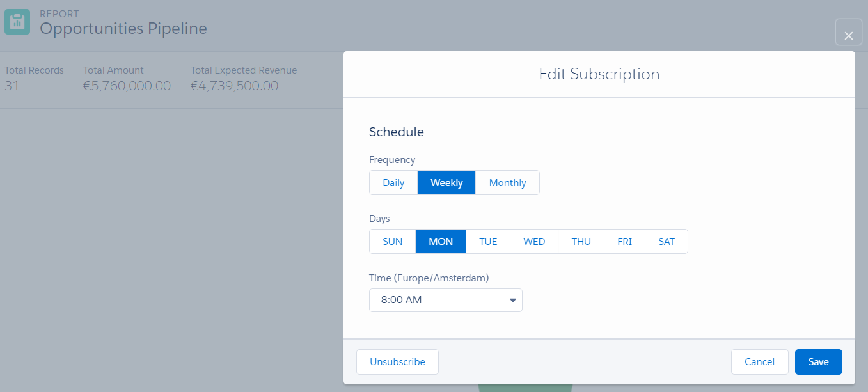Toggle THU day button
The image size is (868, 392).
(x=581, y=242)
